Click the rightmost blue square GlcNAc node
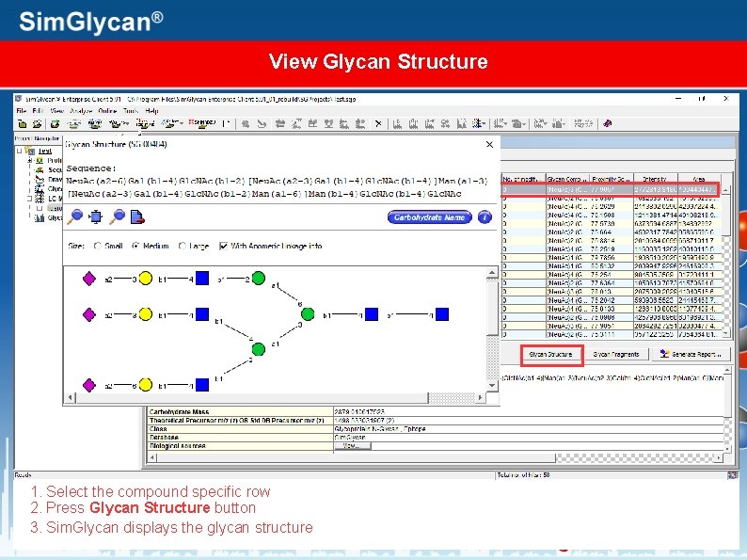 (442, 314)
